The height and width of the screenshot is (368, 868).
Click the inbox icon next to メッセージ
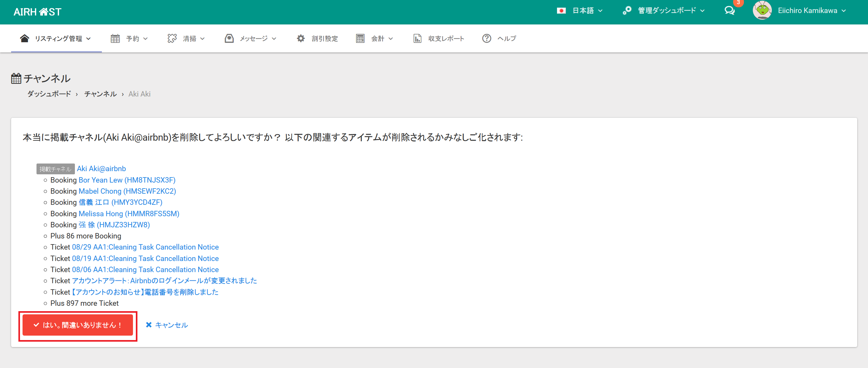[229, 38]
